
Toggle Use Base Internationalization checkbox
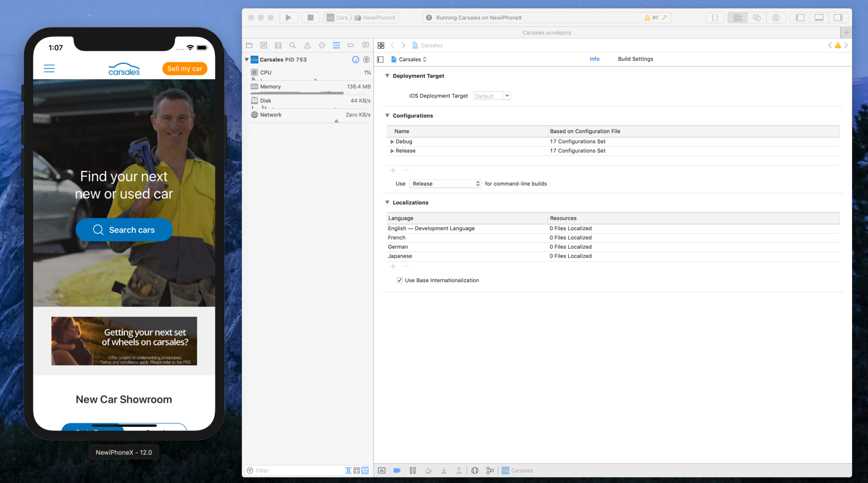pos(400,280)
